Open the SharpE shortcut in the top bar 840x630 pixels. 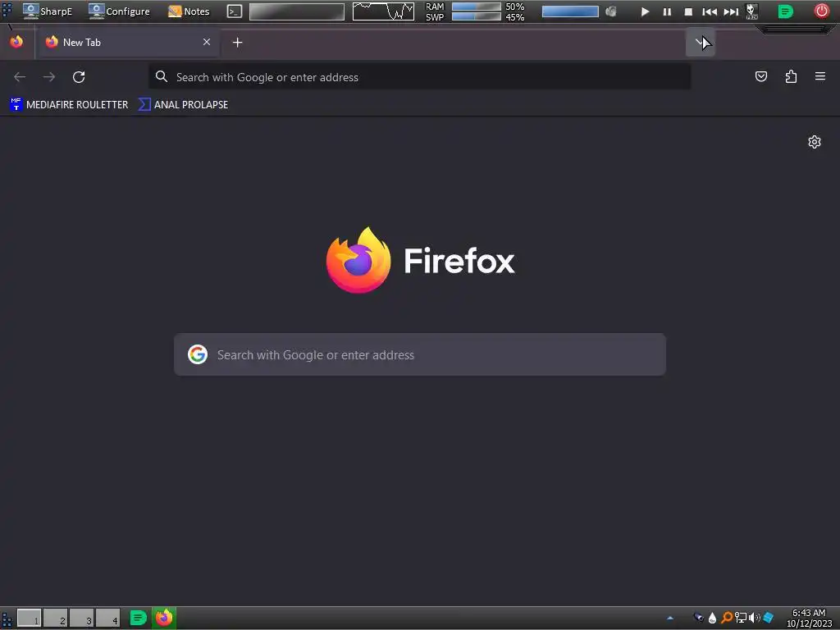pyautogui.click(x=47, y=11)
